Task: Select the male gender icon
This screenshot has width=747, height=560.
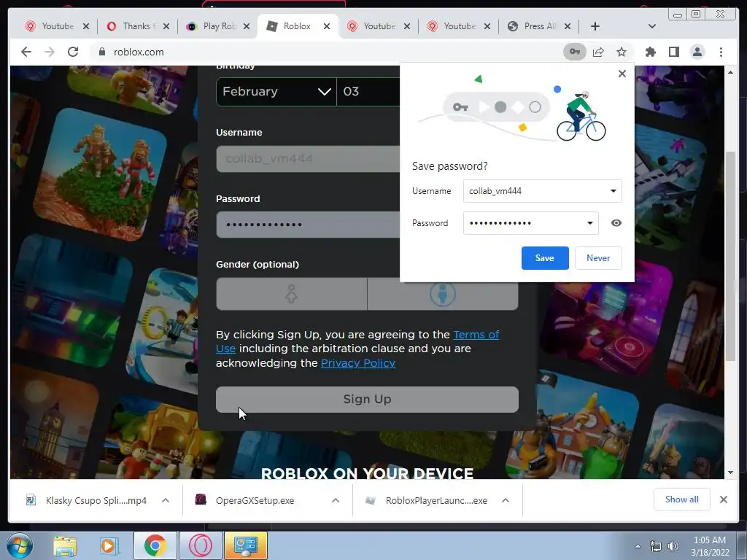Action: 443,295
